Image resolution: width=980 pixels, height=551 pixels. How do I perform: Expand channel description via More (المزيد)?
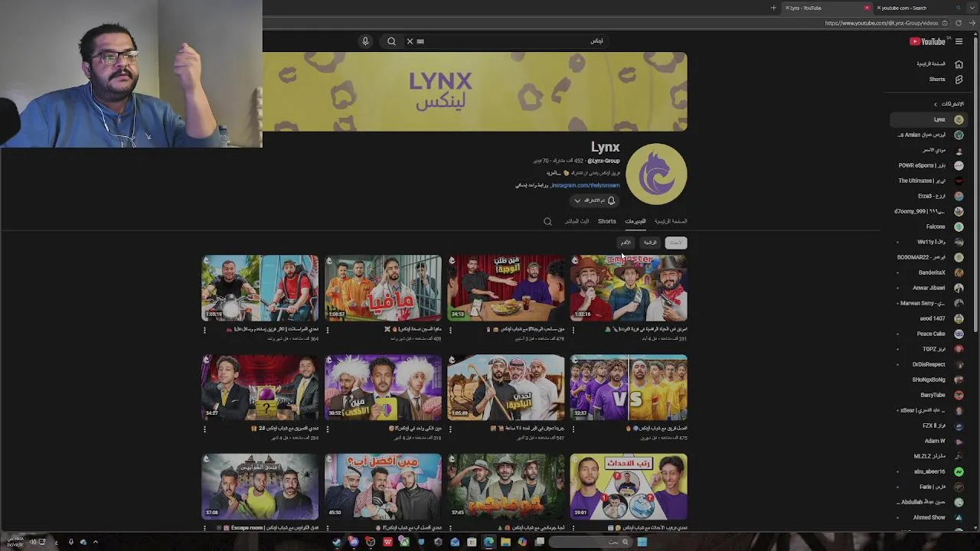[554, 173]
